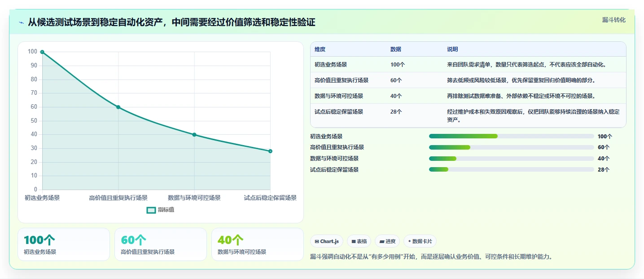Click the lightning icon beside the title
This screenshot has width=644, height=279.
pos(22,22)
